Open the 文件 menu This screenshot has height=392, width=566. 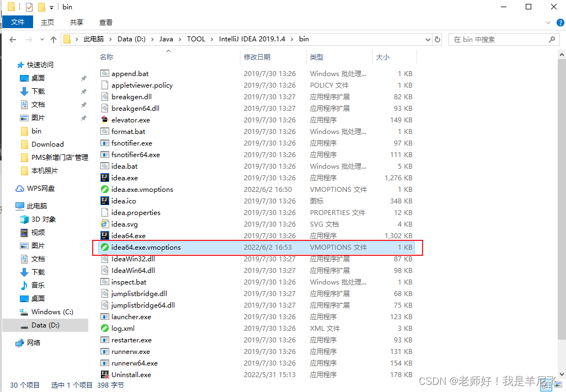pos(17,22)
